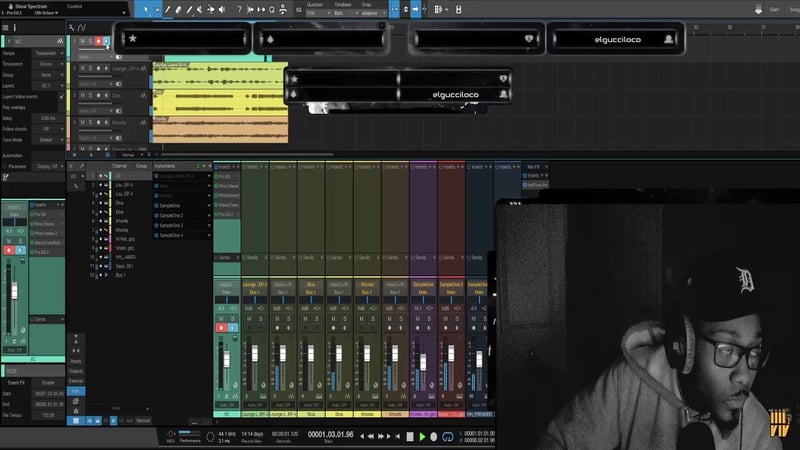800x450 pixels.
Task: Mute track 2 Lounge EP in arrangement
Action: coord(83,68)
